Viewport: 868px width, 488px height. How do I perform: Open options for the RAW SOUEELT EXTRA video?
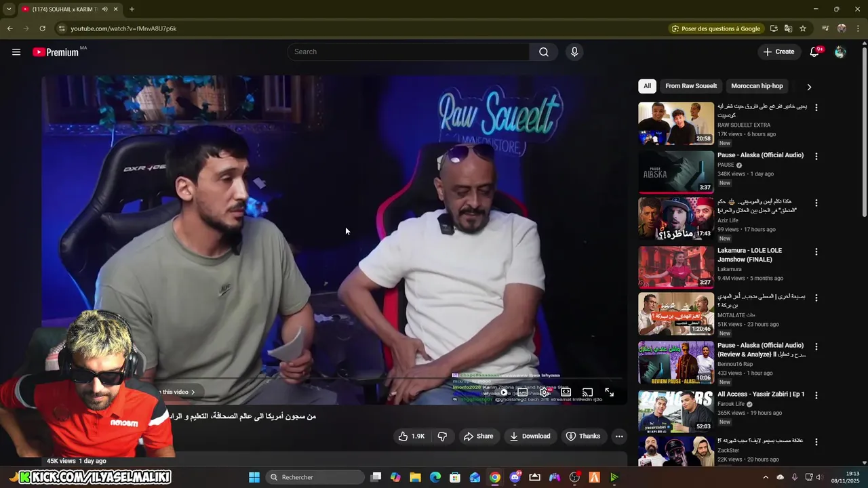pyautogui.click(x=816, y=108)
